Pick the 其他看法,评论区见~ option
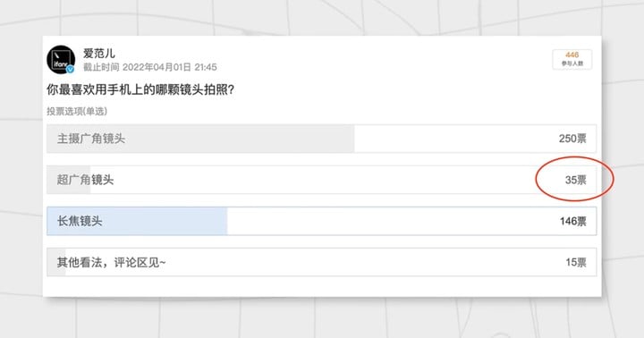Screen dimensions: 644x338 pyautogui.click(x=322, y=262)
